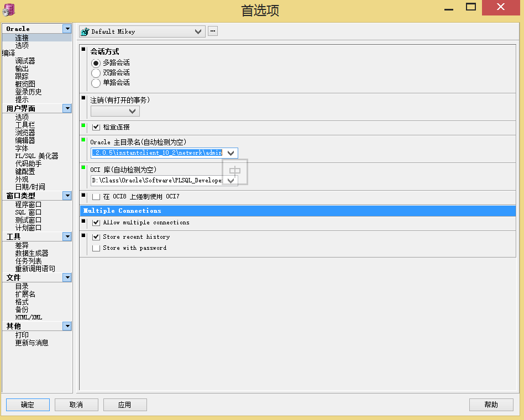The height and width of the screenshot is (420, 524).
Task: Open the HTML/XML settings
Action: pos(28,317)
